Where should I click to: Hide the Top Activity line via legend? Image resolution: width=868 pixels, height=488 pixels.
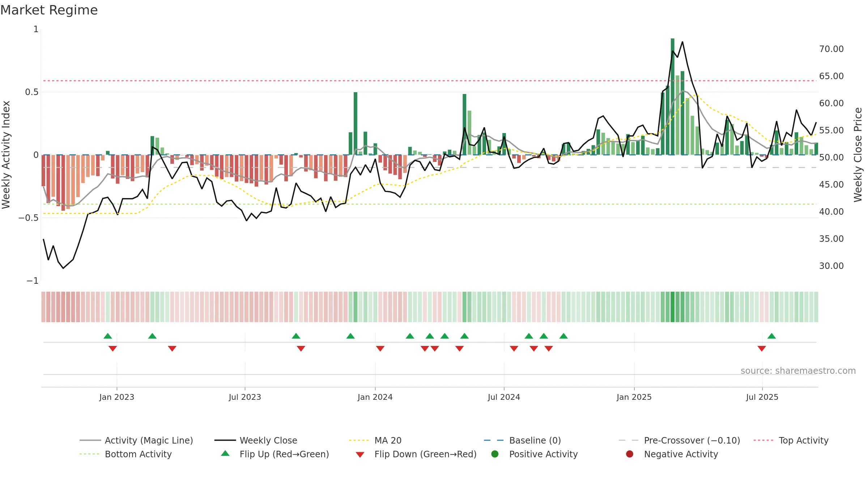(791, 440)
